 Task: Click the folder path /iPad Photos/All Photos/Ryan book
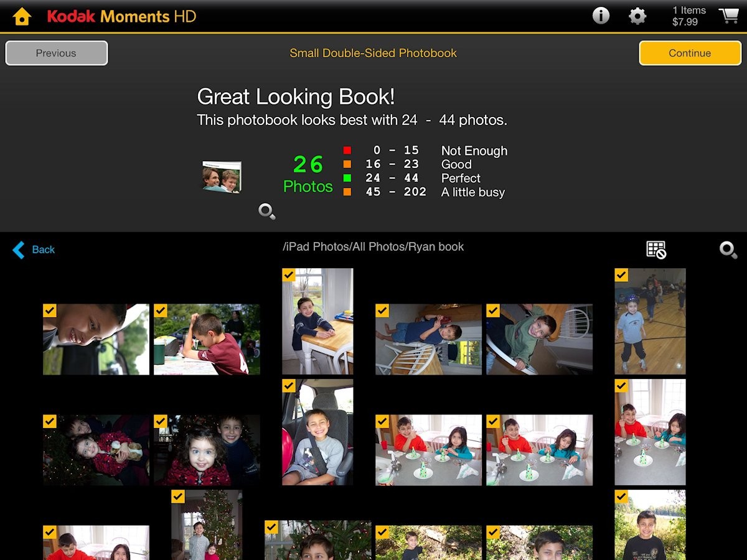374,246
